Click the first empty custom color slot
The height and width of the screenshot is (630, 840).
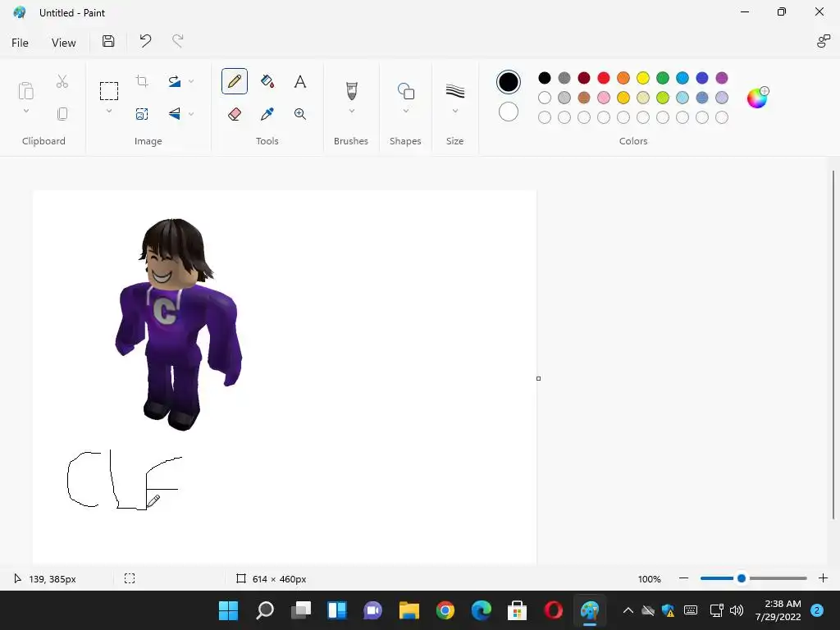[x=545, y=117]
